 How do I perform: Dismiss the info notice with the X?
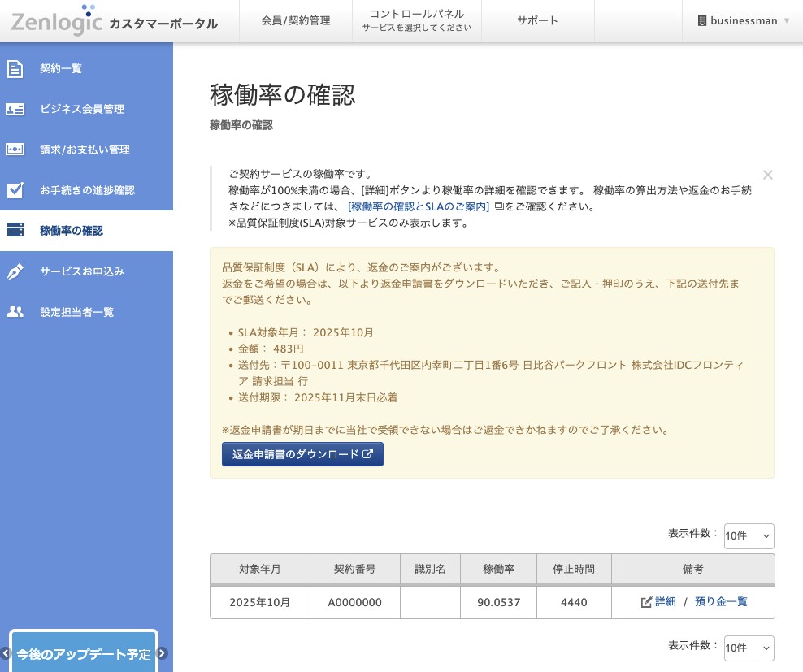(768, 175)
